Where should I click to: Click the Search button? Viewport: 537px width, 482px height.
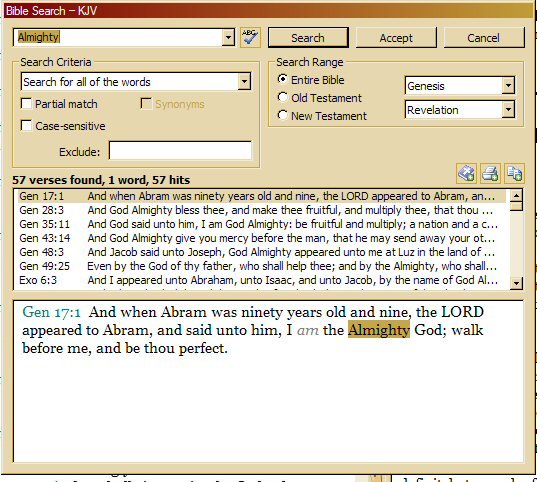[x=308, y=38]
